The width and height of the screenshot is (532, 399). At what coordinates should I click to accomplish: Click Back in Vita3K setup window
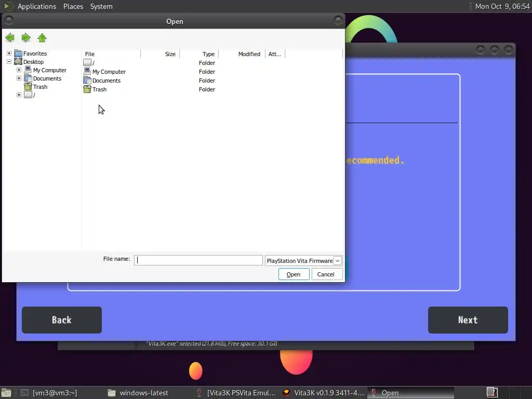click(62, 320)
